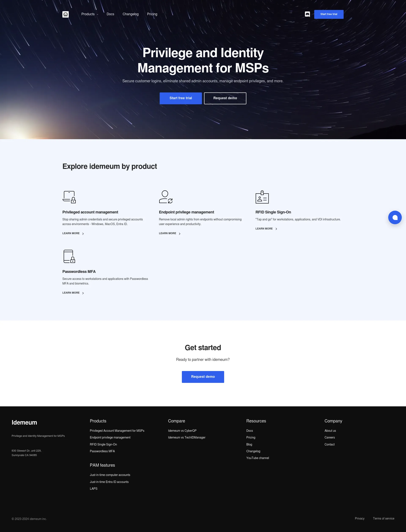Click the Privileged account management laptop-lock icon
Screen dimensions: 406x532
click(x=69, y=197)
